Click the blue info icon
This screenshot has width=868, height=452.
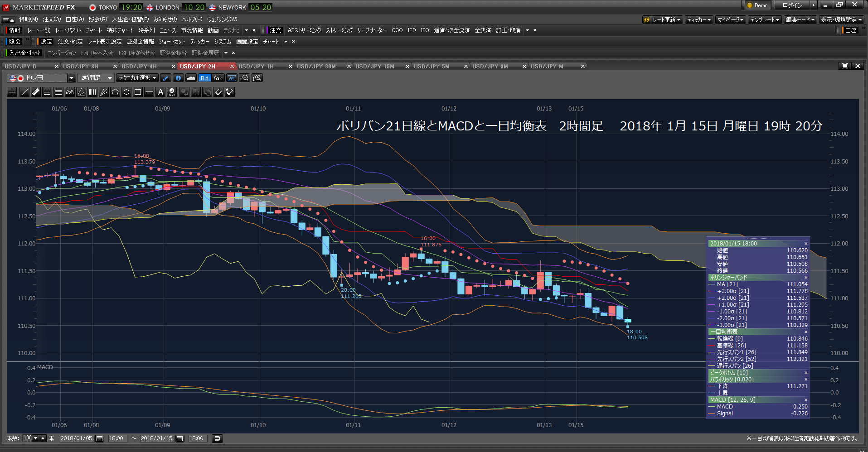(x=179, y=78)
